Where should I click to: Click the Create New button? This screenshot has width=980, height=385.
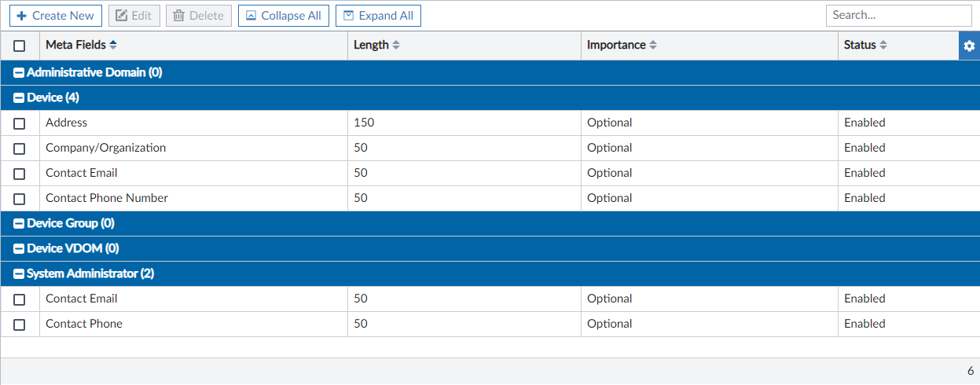(56, 16)
